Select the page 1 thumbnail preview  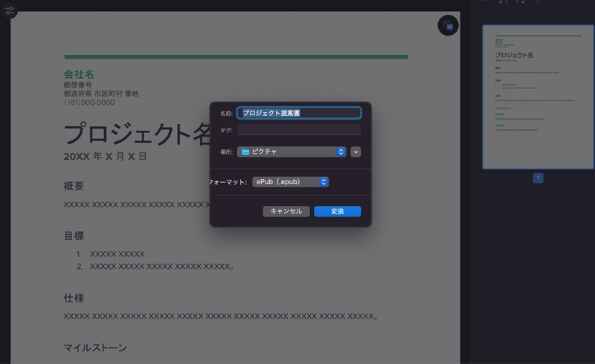538,97
